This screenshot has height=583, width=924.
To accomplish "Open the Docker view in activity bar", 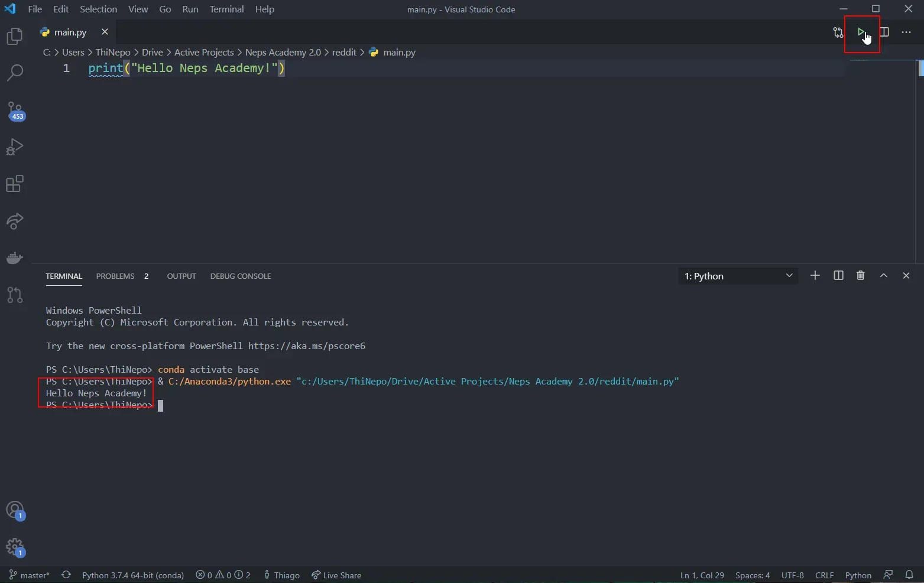I will pos(15,258).
